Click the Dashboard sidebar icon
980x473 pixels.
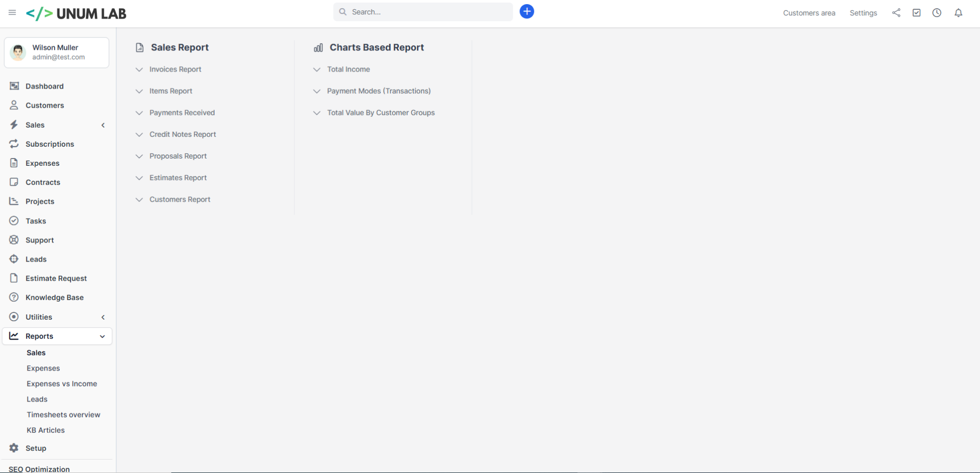(x=14, y=86)
